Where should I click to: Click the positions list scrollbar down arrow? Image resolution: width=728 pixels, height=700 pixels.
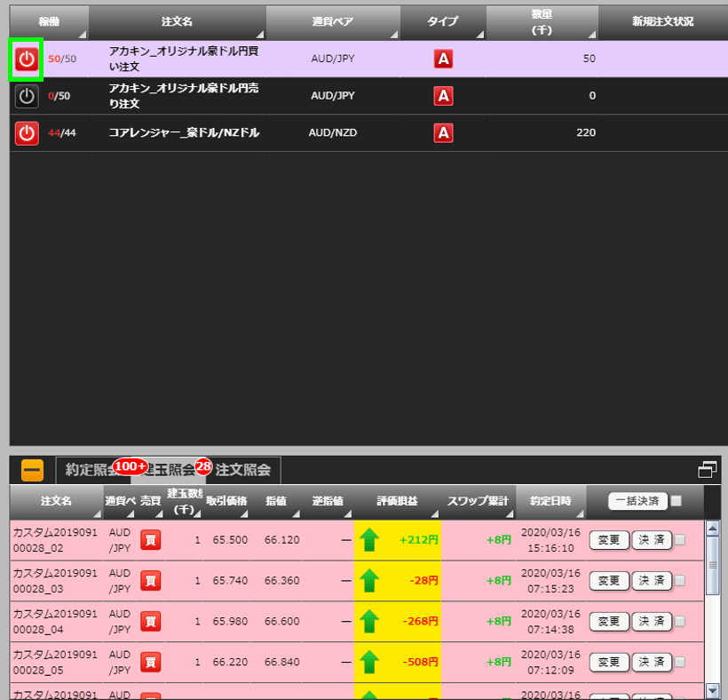pos(712,690)
